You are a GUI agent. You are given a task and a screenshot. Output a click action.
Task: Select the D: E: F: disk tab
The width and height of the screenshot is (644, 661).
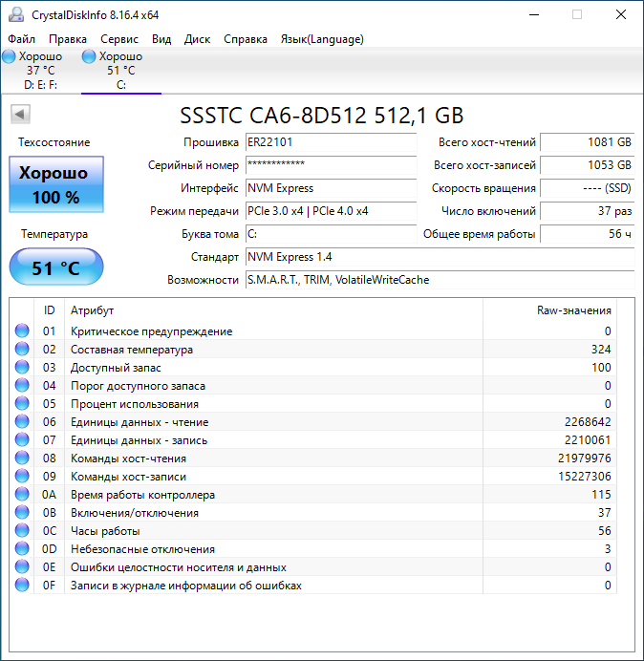(40, 71)
